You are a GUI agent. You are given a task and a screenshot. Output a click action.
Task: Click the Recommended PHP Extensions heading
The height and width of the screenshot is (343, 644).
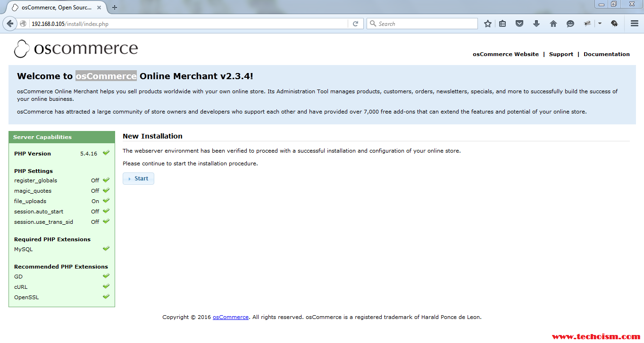[x=61, y=267]
